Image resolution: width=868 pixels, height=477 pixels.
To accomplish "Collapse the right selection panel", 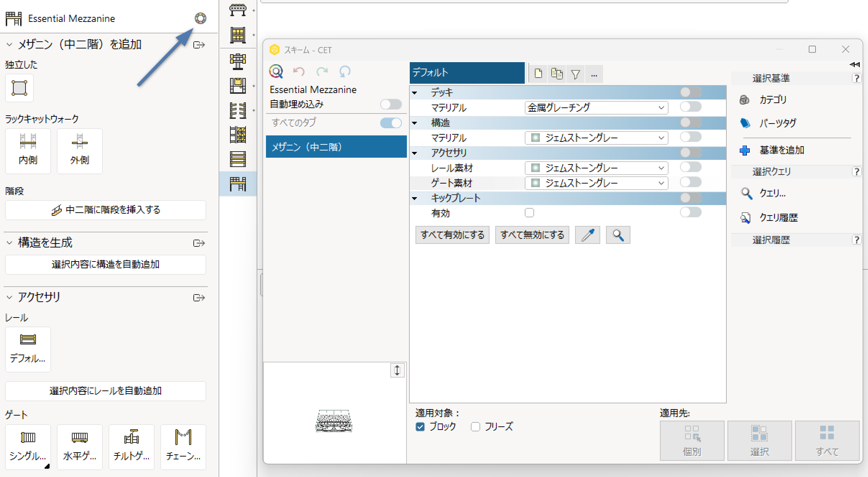I will pyautogui.click(x=855, y=65).
